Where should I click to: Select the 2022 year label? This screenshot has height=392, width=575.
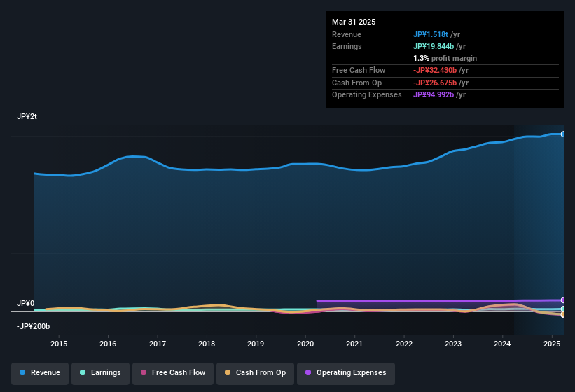403,344
